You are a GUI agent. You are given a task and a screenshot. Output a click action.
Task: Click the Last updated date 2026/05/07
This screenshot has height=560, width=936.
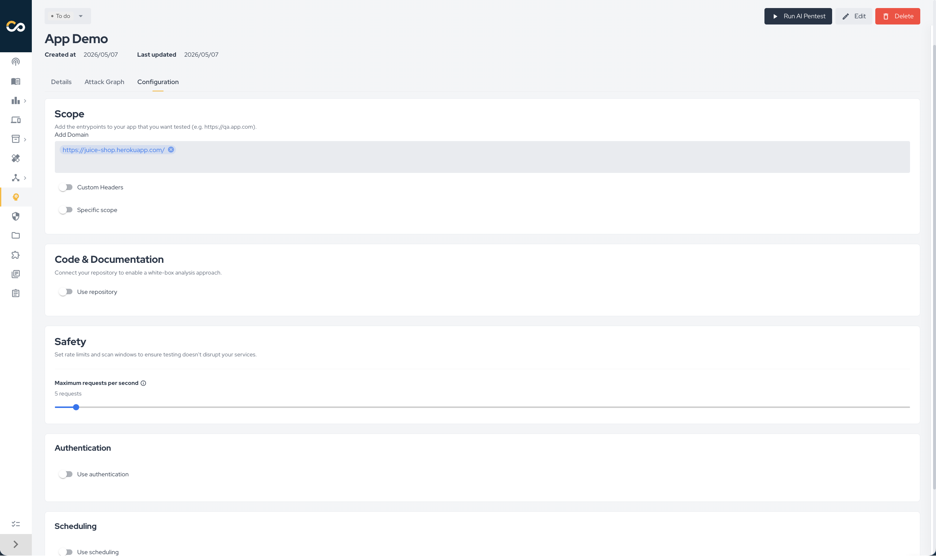[201, 54]
